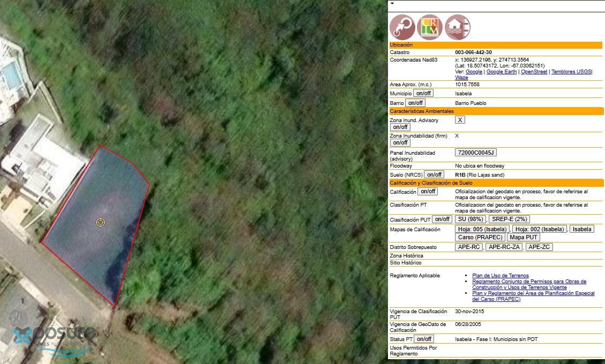Open Hoja: 005 (Isabela) map
Image resolution: width=605 pixels, height=364 pixels.
(x=481, y=229)
